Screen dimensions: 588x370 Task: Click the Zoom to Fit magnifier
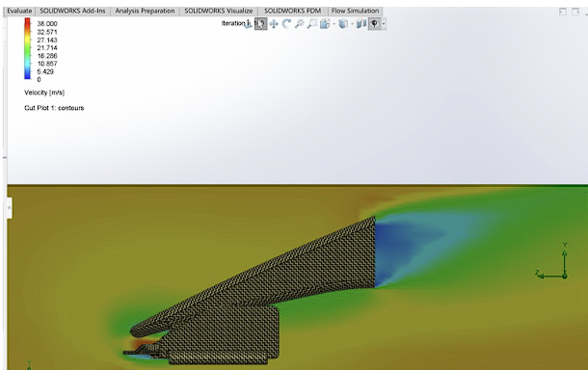[299, 24]
